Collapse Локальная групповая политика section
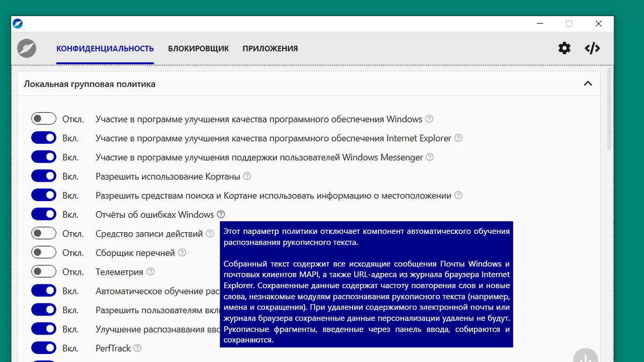Viewport: 644px width, 362px height. (588, 84)
